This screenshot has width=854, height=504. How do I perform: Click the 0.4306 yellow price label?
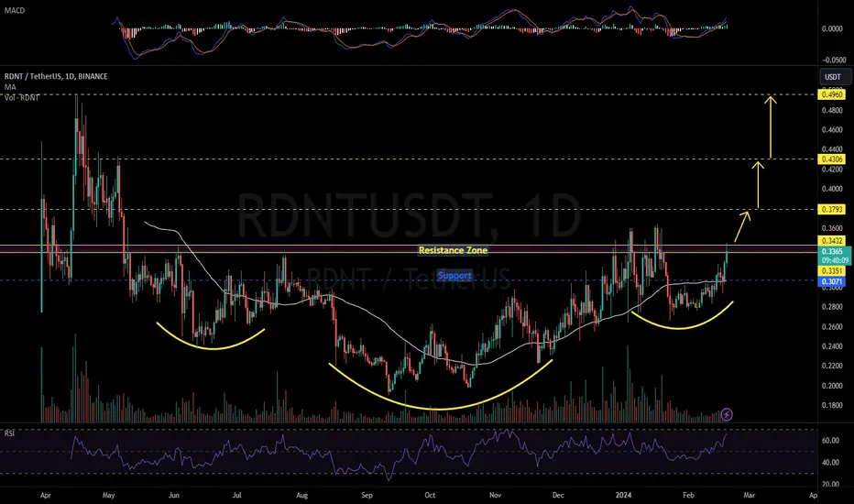click(x=832, y=159)
